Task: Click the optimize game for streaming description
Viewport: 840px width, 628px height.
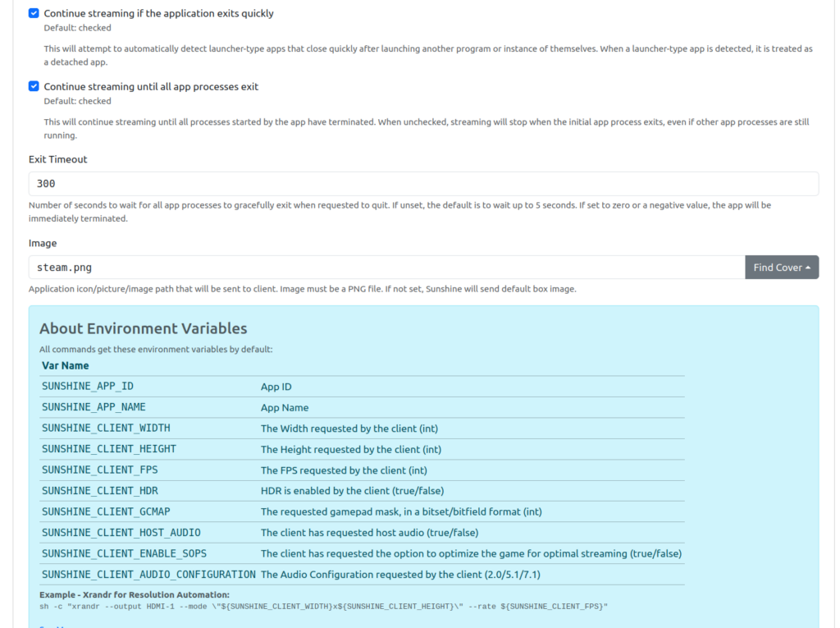Action: (472, 553)
